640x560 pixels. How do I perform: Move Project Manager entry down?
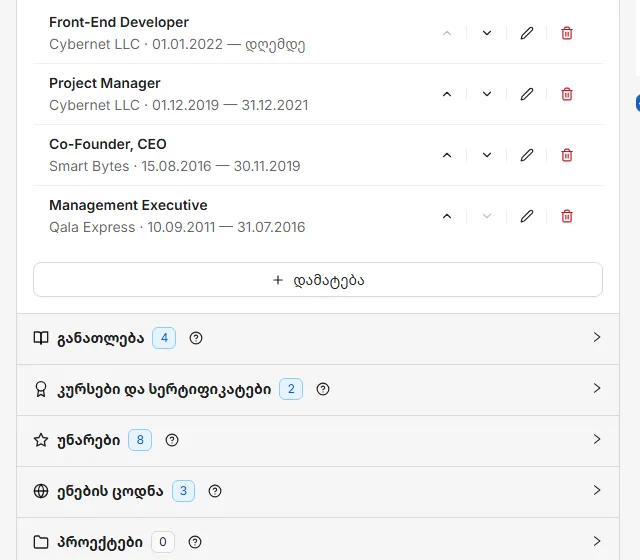pyautogui.click(x=487, y=94)
